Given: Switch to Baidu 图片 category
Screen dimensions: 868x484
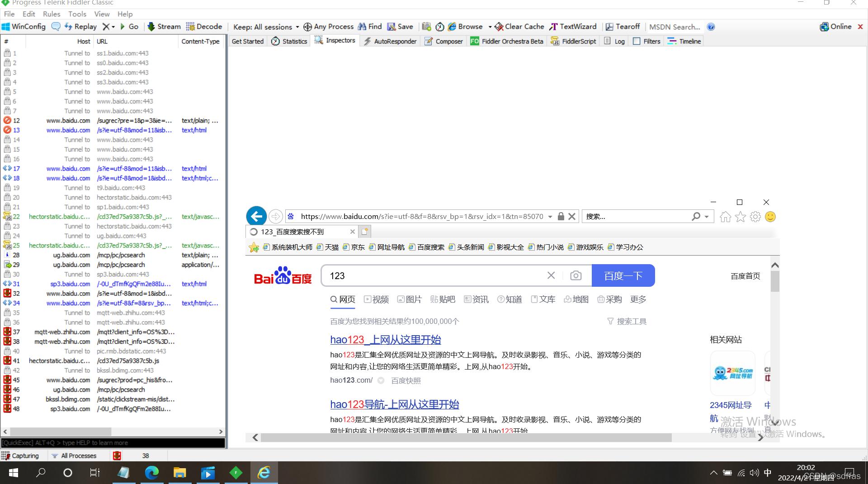Looking at the screenshot, I should click(x=410, y=299).
